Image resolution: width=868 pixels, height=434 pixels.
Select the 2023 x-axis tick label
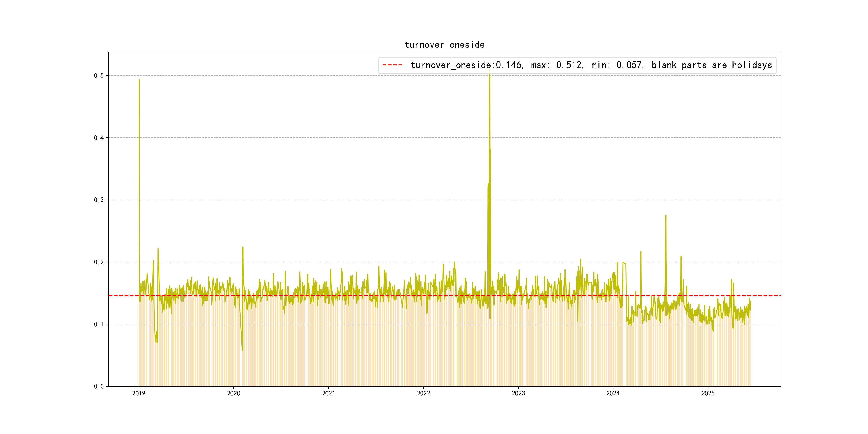(518, 393)
